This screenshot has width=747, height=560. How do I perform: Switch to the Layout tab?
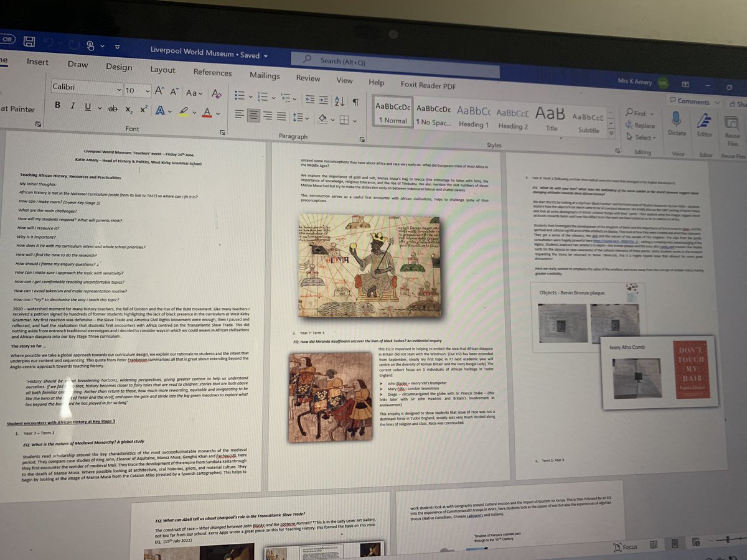(162, 70)
